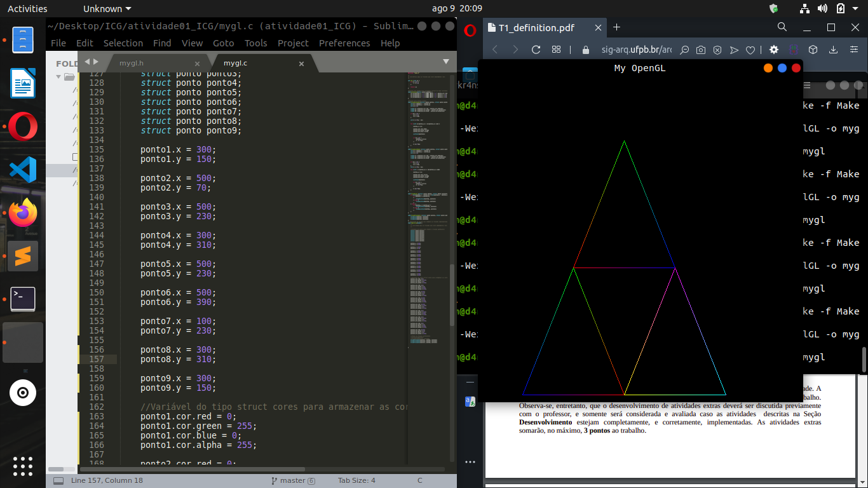The height and width of the screenshot is (488, 868).
Task: Change the Tab Size: 4 setting
Action: pyautogui.click(x=356, y=480)
